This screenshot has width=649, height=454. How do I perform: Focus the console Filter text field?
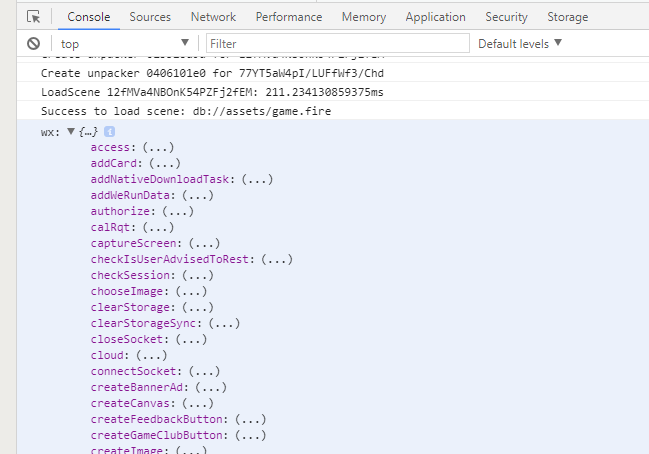337,44
